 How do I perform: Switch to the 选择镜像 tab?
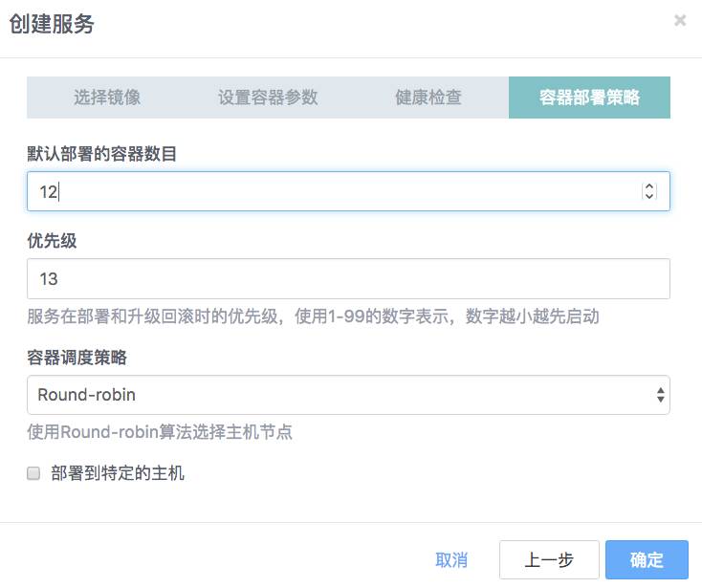point(107,98)
